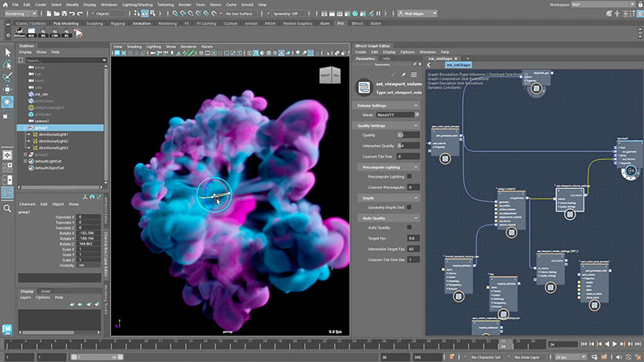Select directionalLight2 in the Outliner
The width and height of the screenshot is (644, 362).
pyautogui.click(x=54, y=141)
